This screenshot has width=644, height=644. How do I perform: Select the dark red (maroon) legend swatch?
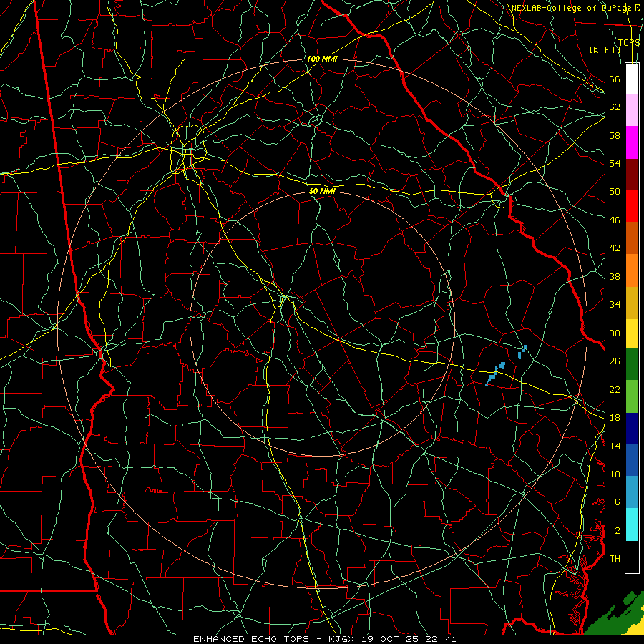point(632,174)
